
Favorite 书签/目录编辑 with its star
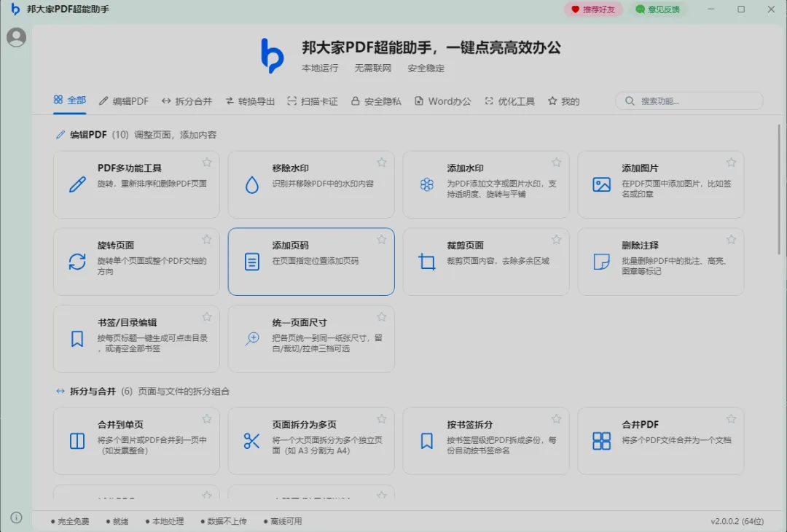point(207,317)
